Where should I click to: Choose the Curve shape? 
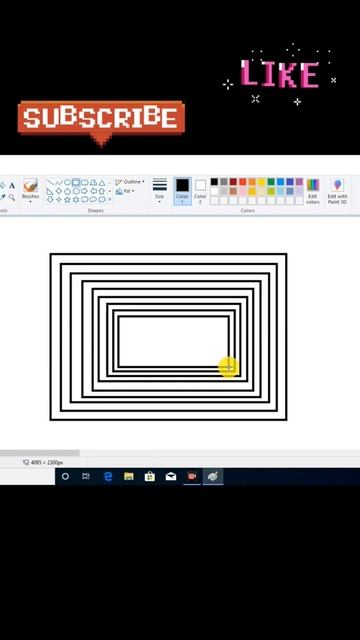[x=59, y=182]
